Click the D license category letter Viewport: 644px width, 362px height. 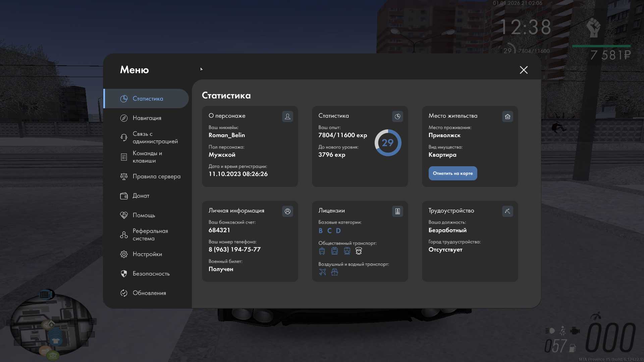[x=338, y=231]
